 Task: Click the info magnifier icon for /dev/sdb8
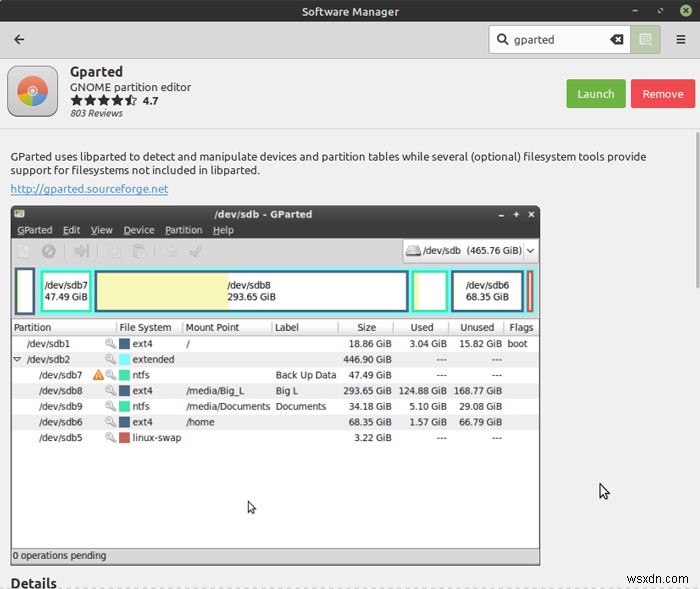tap(110, 390)
